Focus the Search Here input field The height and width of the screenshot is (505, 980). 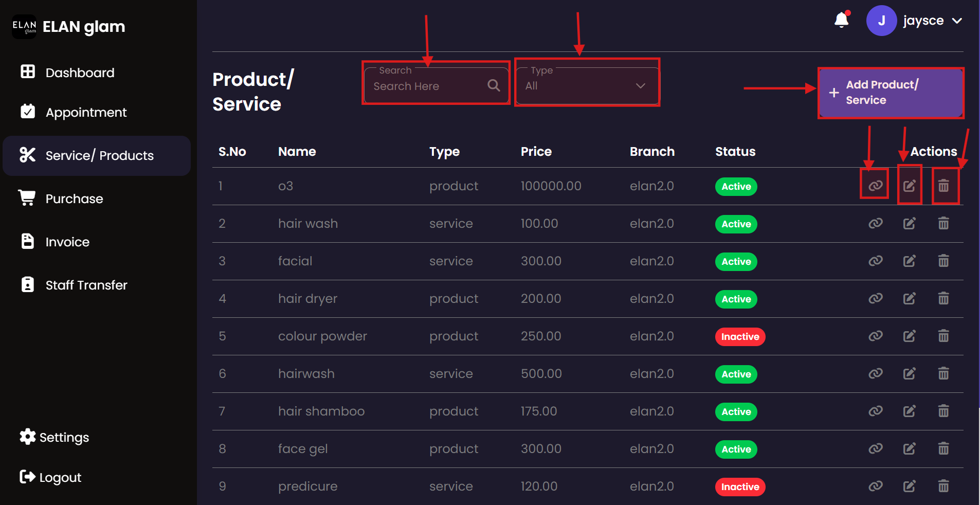(x=427, y=86)
